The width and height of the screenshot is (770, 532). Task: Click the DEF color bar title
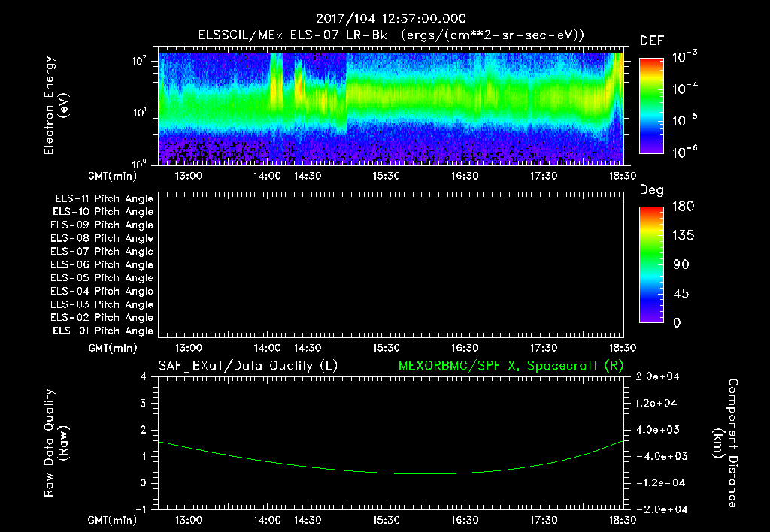pyautogui.click(x=652, y=41)
